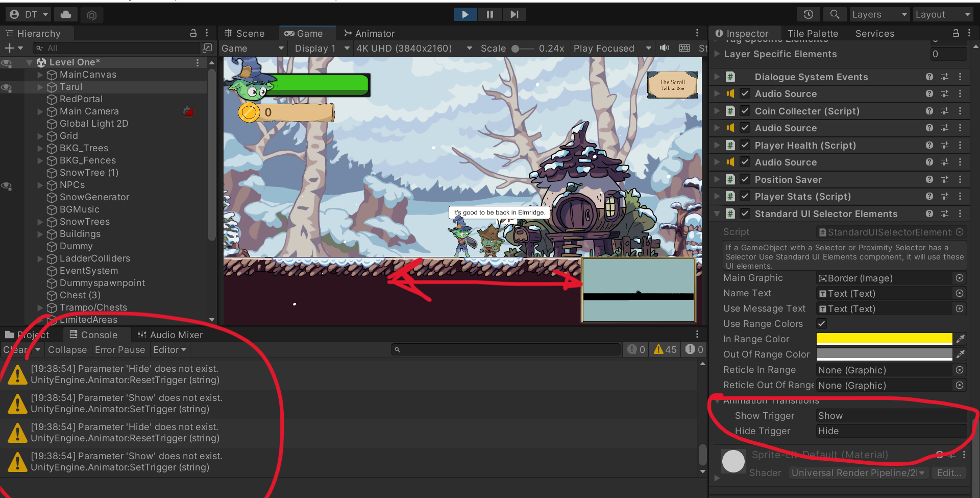The image size is (980, 498).
Task: Open the cloud services icon
Action: tap(66, 14)
